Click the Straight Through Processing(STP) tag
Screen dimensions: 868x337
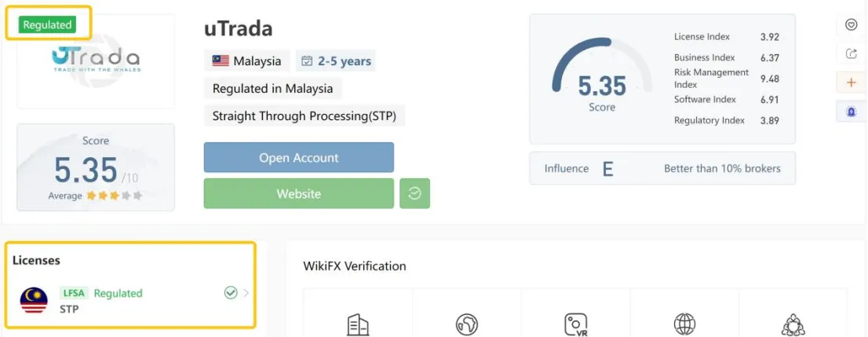point(305,116)
